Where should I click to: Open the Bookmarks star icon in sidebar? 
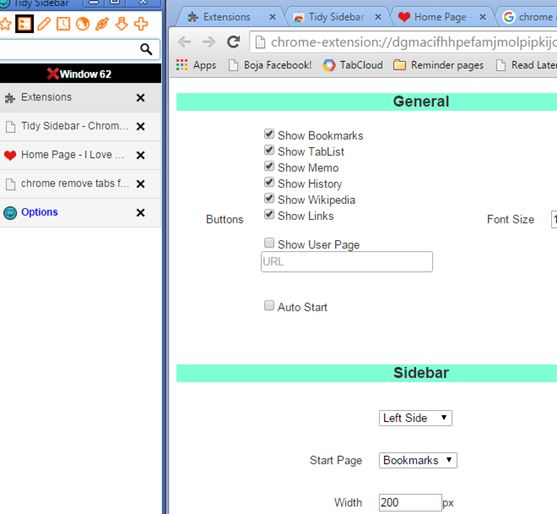(x=5, y=24)
